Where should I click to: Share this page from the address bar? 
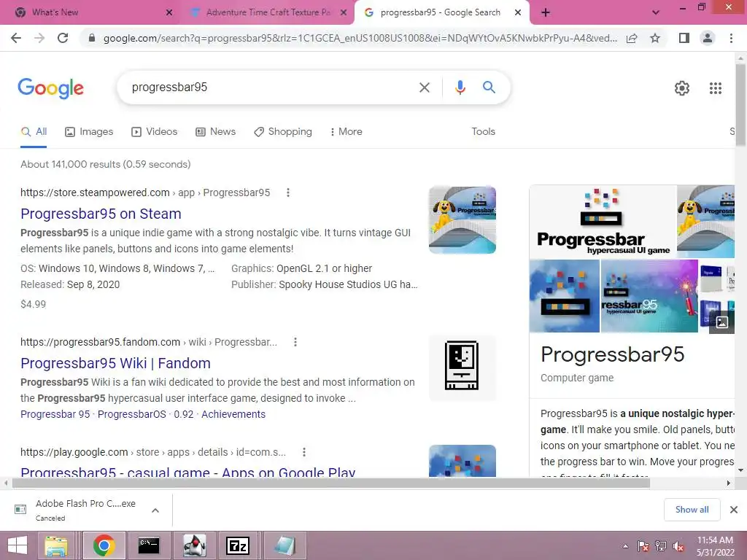tap(632, 38)
